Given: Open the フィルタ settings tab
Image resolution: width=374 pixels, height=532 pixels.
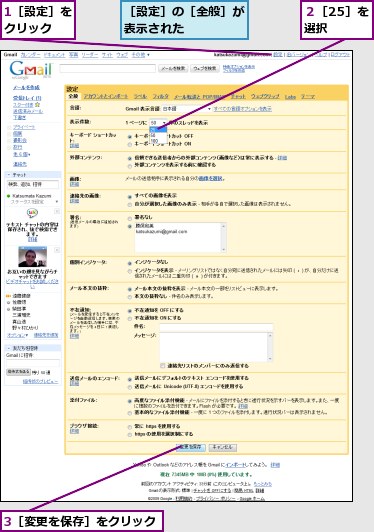Looking at the screenshot, I should click(x=160, y=97).
